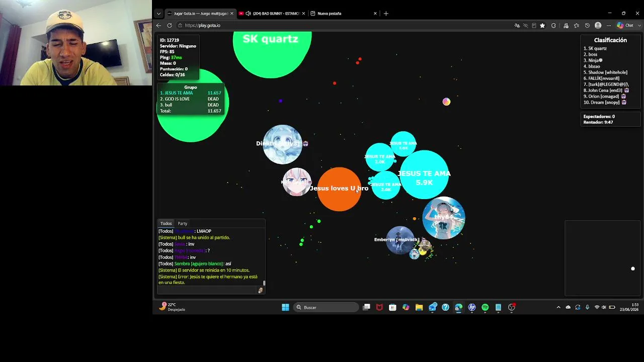The height and width of the screenshot is (362, 644).
Task: Click the chat message input field
Action: pyautogui.click(x=207, y=290)
